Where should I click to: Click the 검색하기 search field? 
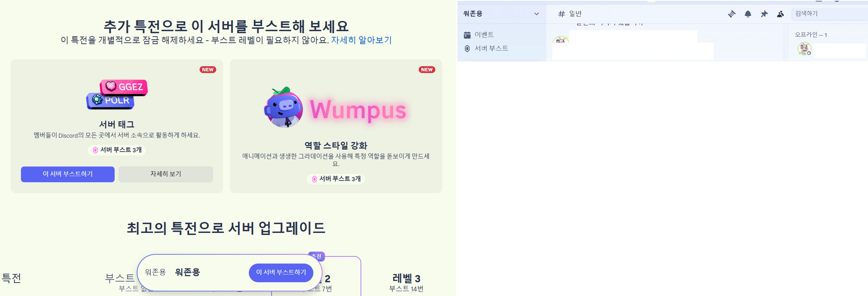tap(829, 14)
